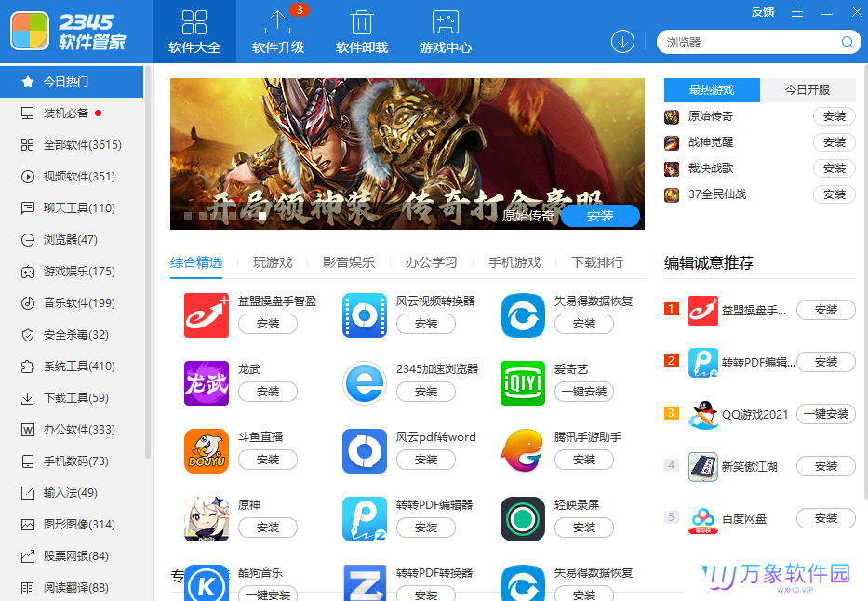Open the 软件卸载 trash icon section
The height and width of the screenshot is (601, 868).
(x=362, y=32)
